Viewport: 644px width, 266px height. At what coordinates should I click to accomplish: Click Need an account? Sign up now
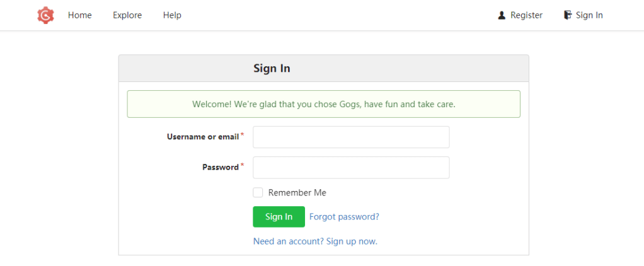point(315,241)
